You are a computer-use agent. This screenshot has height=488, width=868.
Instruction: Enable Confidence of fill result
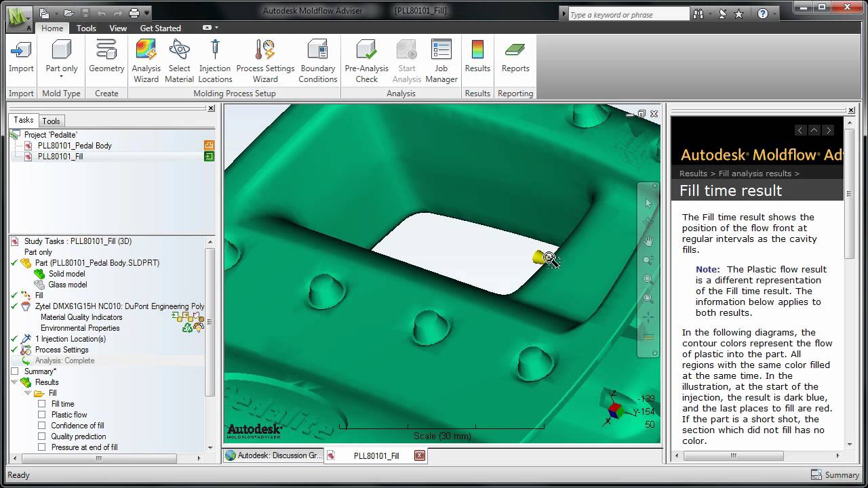tap(42, 426)
